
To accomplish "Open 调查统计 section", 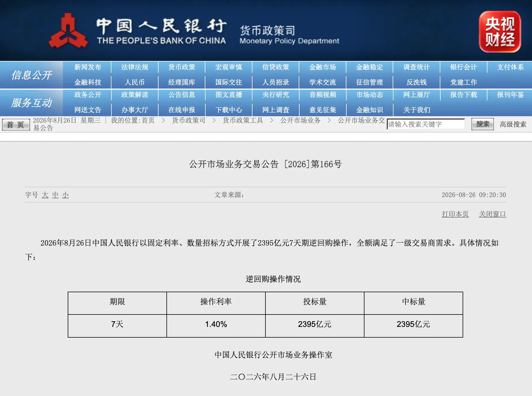I will coord(416,67).
